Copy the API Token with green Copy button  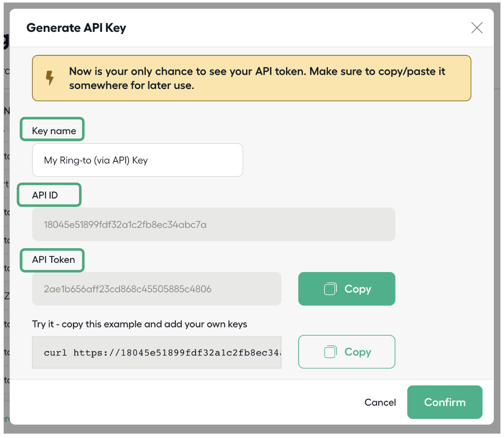coord(347,289)
